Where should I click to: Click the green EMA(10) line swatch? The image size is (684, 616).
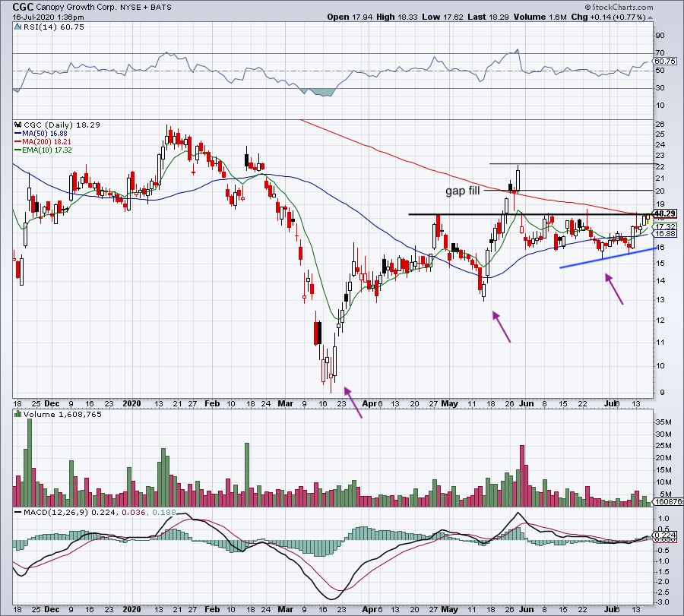click(18, 150)
